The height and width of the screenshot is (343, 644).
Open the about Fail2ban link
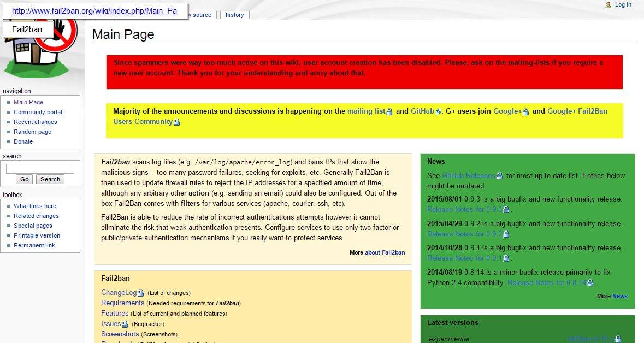(385, 253)
